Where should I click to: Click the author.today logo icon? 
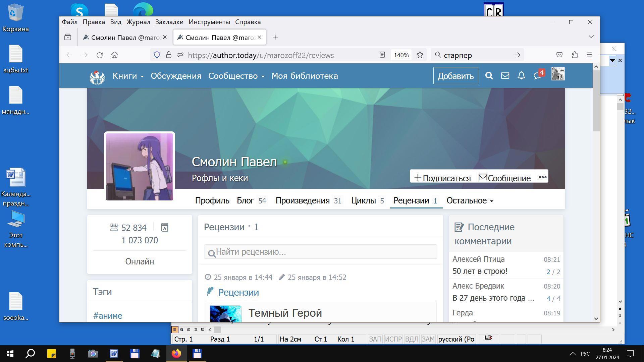[97, 77]
